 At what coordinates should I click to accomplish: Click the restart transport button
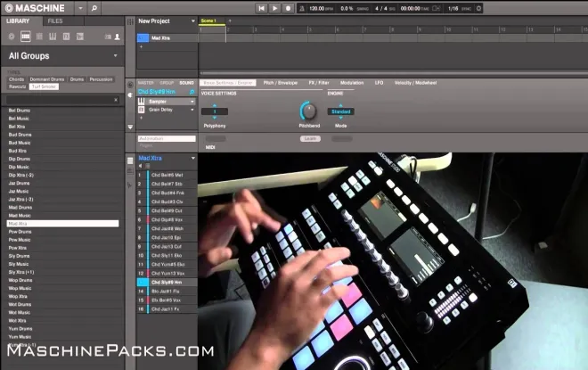pos(261,8)
